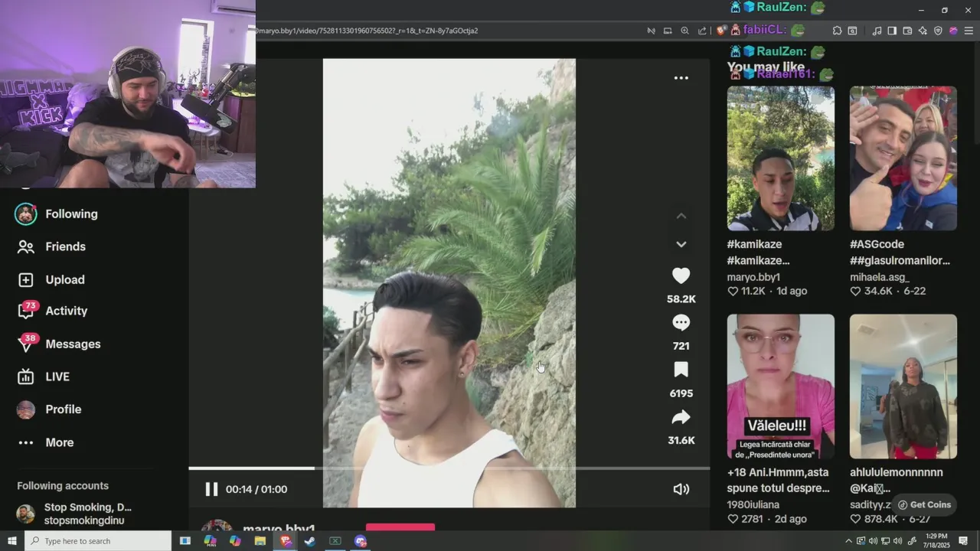This screenshot has height=551, width=980.
Task: Open the three-dot video options menu
Action: click(x=681, y=78)
